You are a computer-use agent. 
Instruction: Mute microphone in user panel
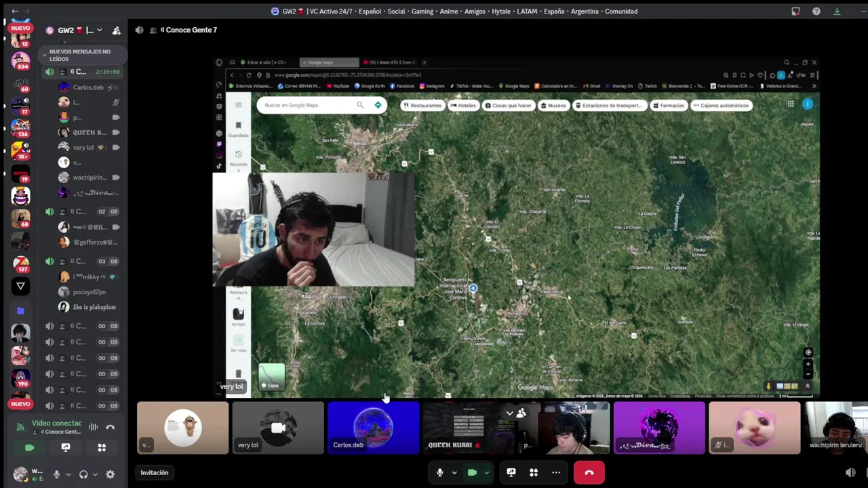pos(56,474)
